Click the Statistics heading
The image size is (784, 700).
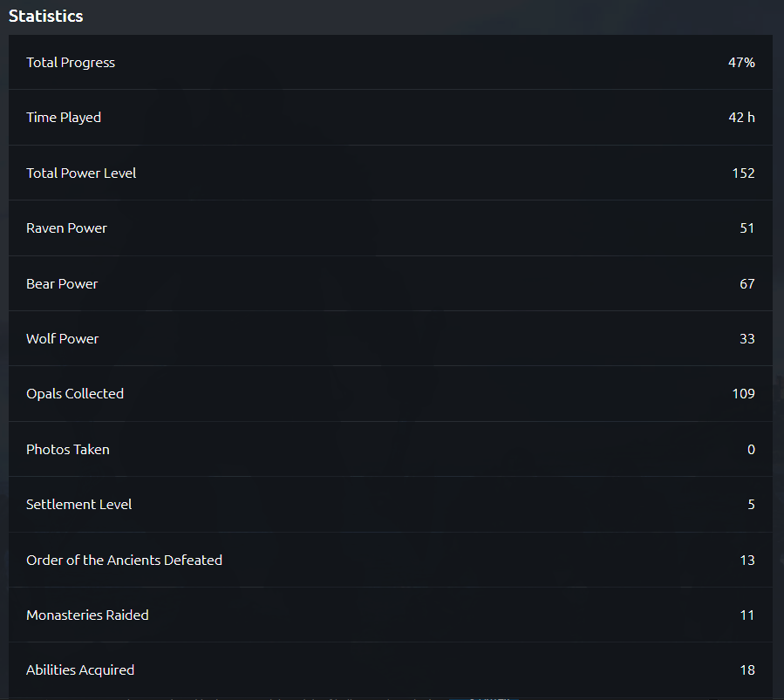click(x=46, y=16)
